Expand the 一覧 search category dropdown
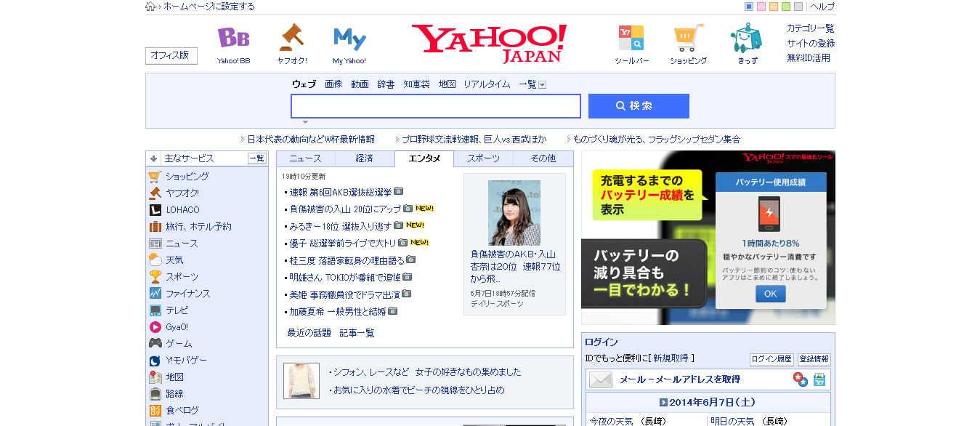The width and height of the screenshot is (980, 426). click(x=542, y=85)
